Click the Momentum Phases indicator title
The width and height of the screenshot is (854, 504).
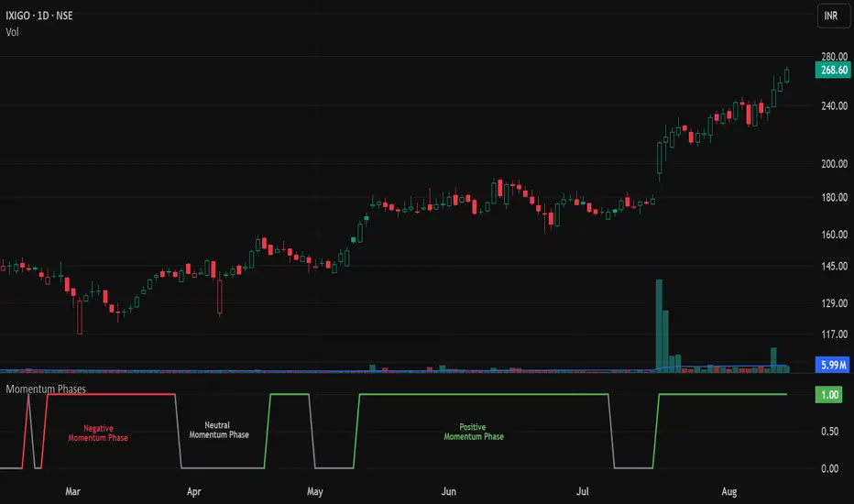pyautogui.click(x=46, y=389)
